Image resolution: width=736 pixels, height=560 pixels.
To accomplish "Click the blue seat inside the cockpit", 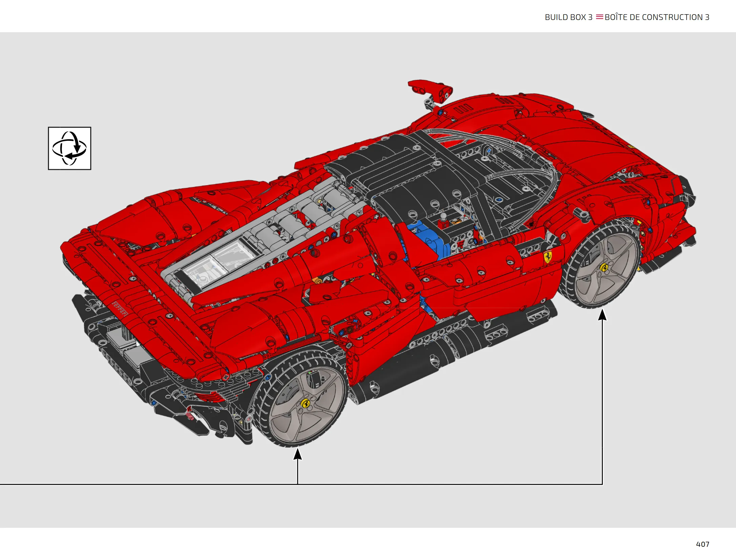I will tap(428, 240).
